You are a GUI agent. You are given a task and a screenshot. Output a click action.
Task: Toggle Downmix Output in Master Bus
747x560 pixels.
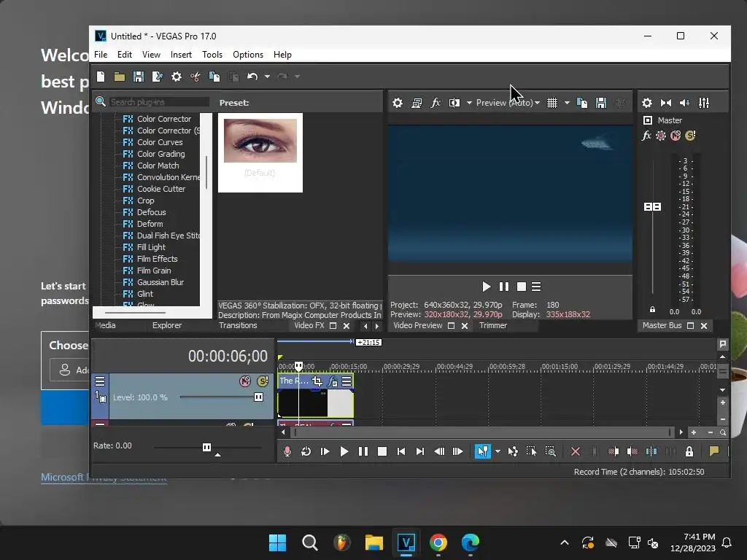pos(666,103)
